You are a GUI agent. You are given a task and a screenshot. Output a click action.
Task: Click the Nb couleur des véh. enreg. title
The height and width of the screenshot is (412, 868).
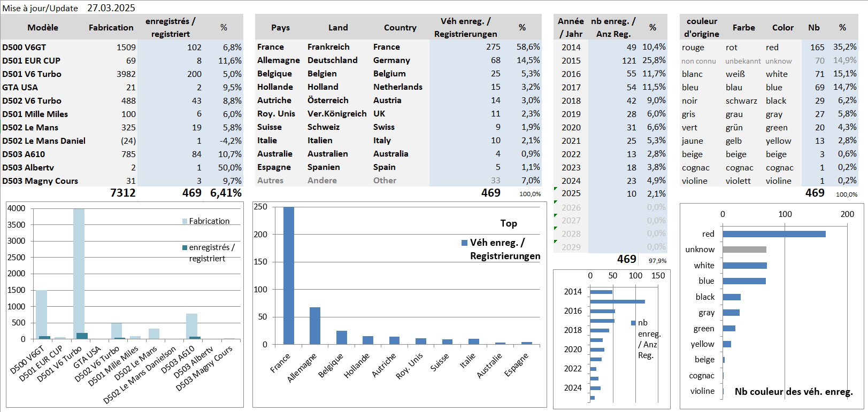[794, 392]
